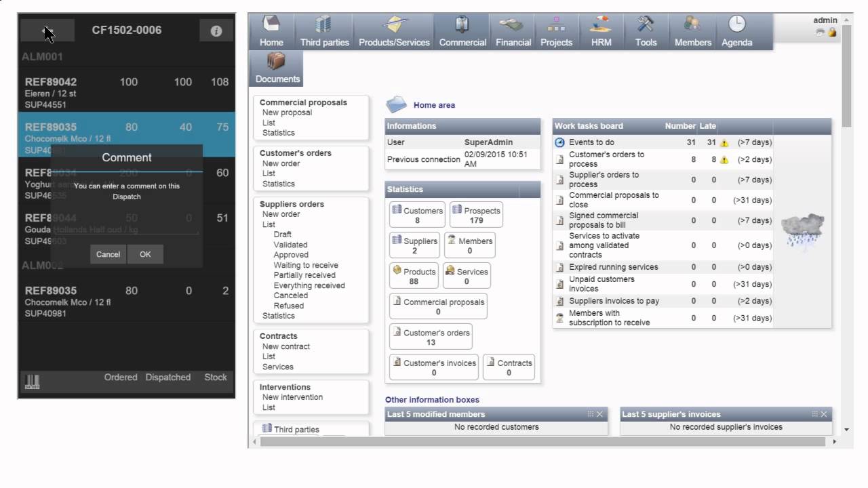Open Customers statistics box
This screenshot has width=868, height=488.
[x=417, y=215]
